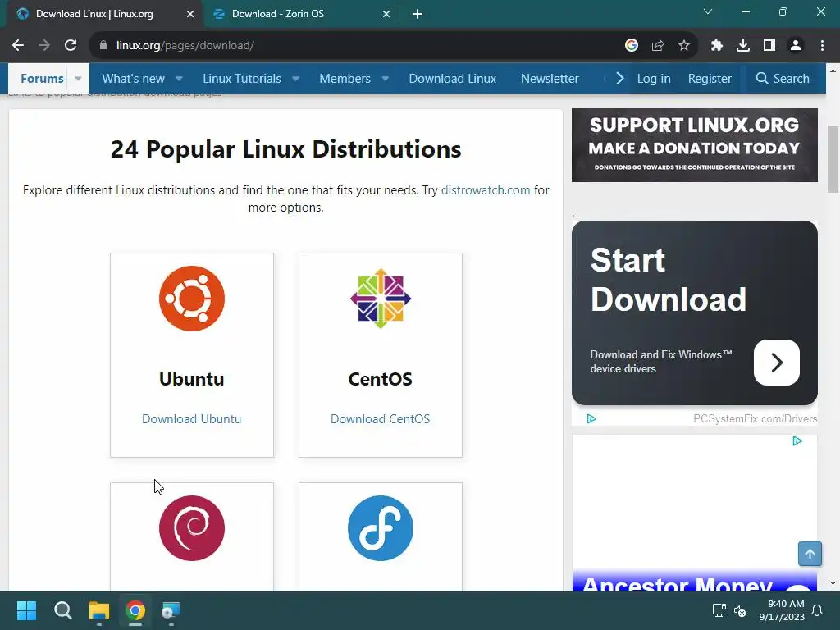Click the page vertical scrollbar thumb
Image resolution: width=840 pixels, height=630 pixels.
pos(833,158)
